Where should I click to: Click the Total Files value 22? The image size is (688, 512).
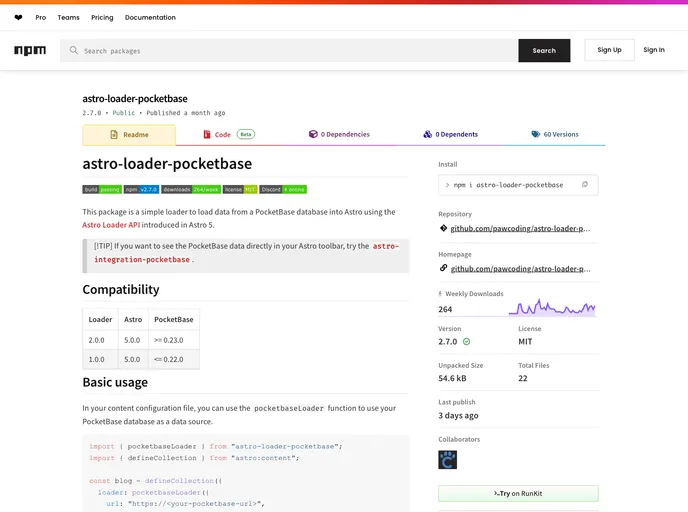pyautogui.click(x=523, y=378)
